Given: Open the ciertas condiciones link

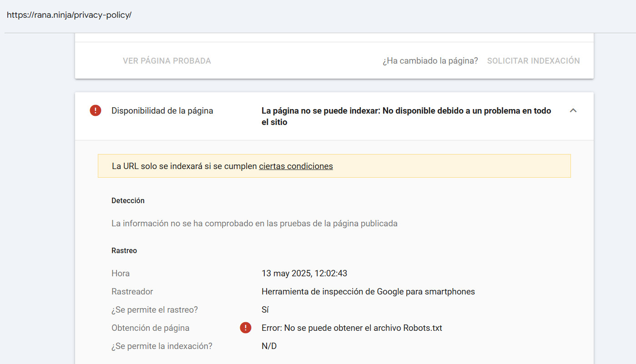Looking at the screenshot, I should pyautogui.click(x=296, y=166).
